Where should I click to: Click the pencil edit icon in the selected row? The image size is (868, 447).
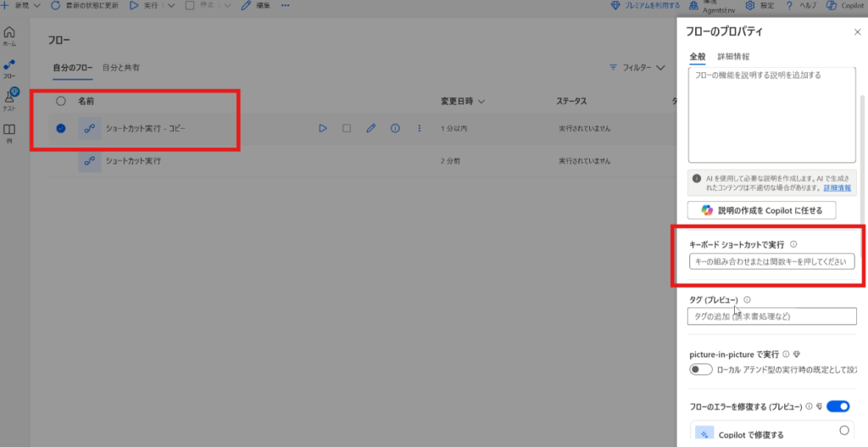[x=370, y=129]
